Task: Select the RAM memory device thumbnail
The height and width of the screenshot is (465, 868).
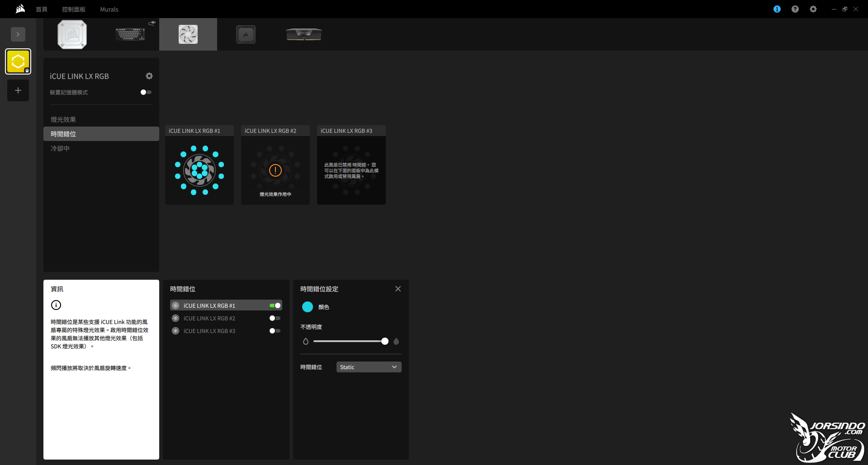Action: point(304,34)
